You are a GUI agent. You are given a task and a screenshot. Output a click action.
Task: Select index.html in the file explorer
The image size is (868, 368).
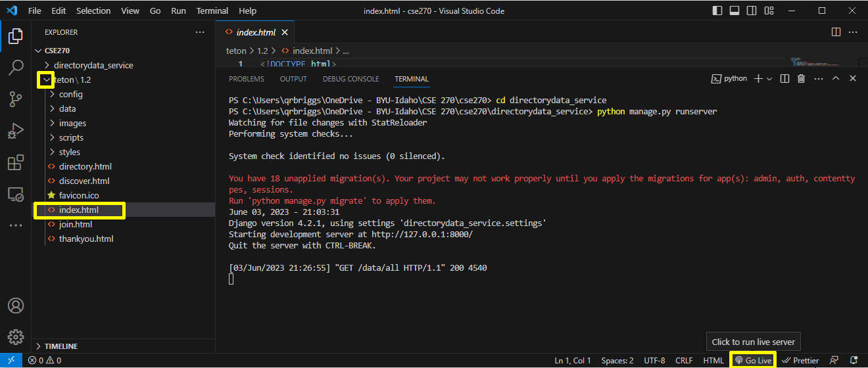point(78,210)
